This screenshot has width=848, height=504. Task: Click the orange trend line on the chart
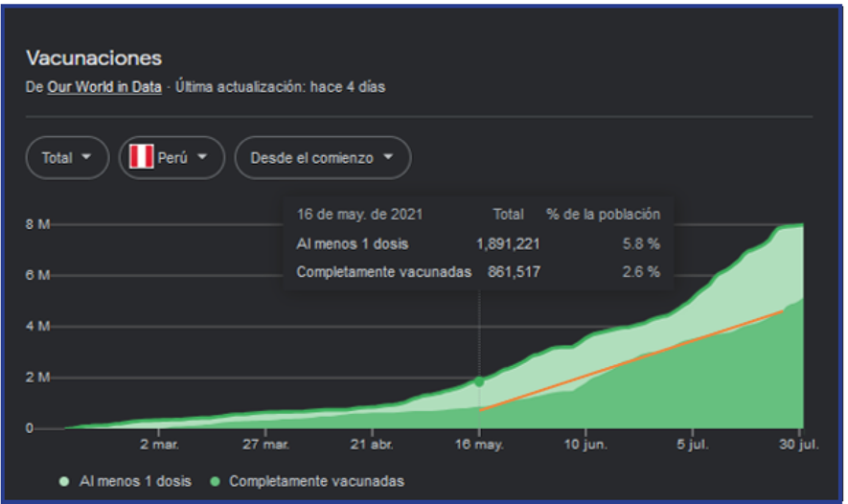pyautogui.click(x=632, y=360)
